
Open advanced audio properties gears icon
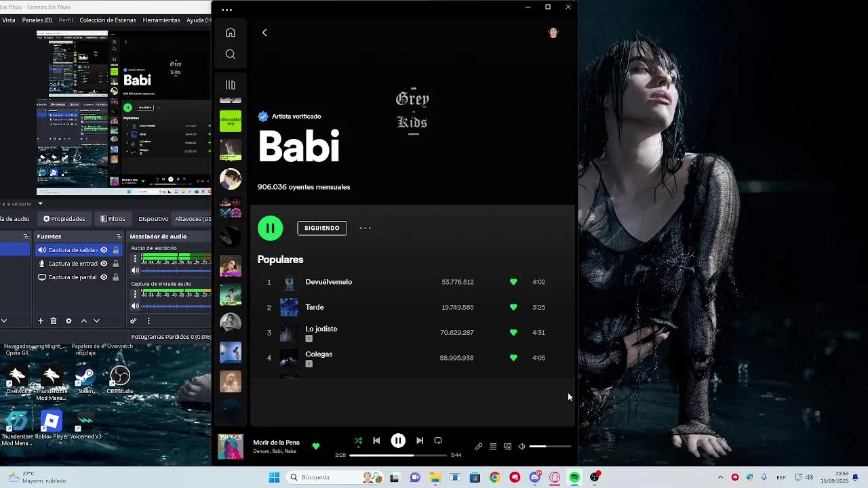134,321
